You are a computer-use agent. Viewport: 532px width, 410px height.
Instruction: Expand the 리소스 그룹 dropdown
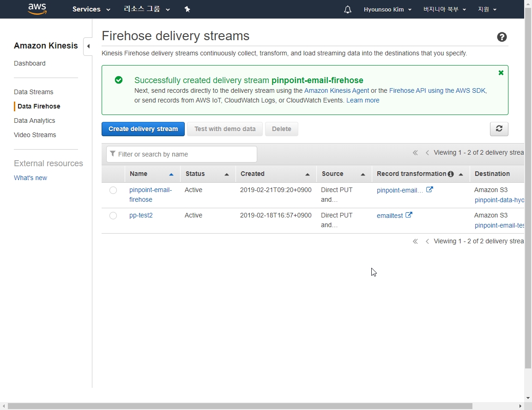coord(146,9)
